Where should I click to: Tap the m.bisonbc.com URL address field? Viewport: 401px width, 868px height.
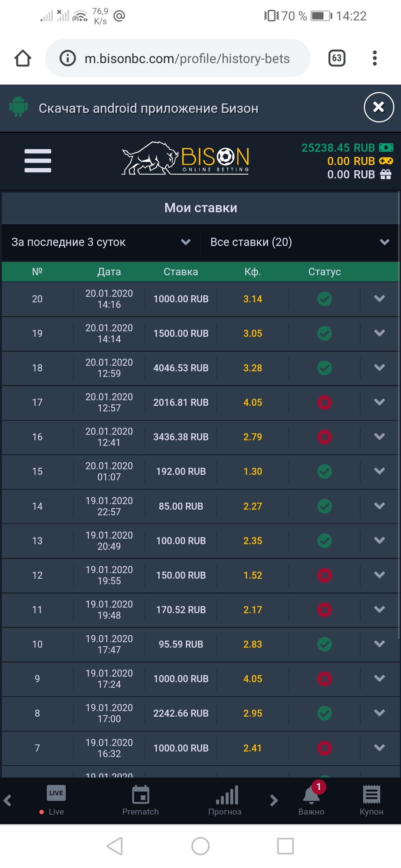pos(178,58)
